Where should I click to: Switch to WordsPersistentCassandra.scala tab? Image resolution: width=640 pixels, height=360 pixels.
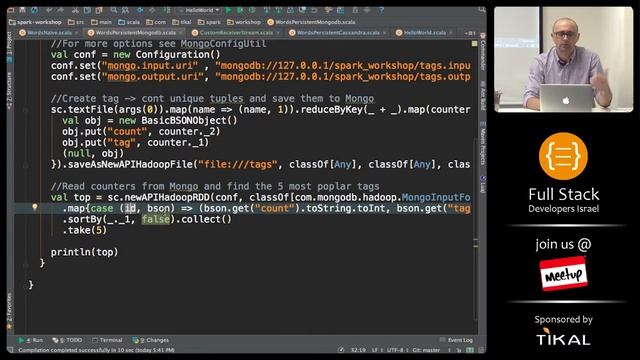tap(338, 33)
